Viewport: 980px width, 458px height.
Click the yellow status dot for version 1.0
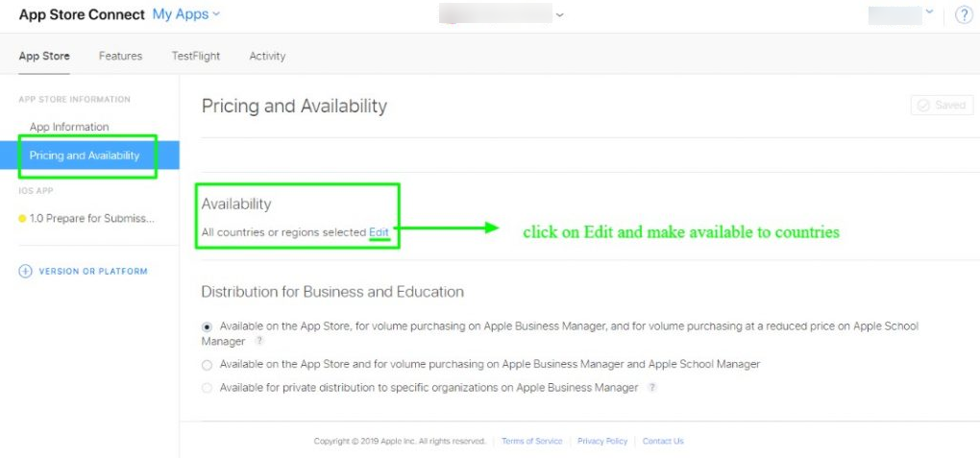[x=22, y=219]
